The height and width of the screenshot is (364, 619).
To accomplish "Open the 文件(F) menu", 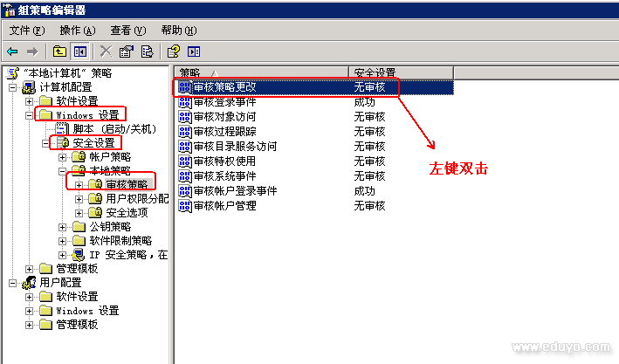I will click(27, 31).
